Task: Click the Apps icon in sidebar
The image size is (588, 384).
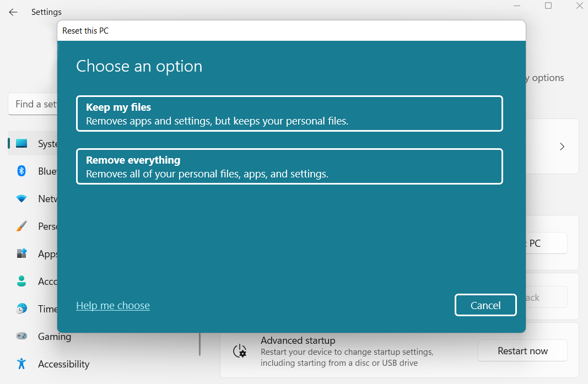Action: click(21, 253)
